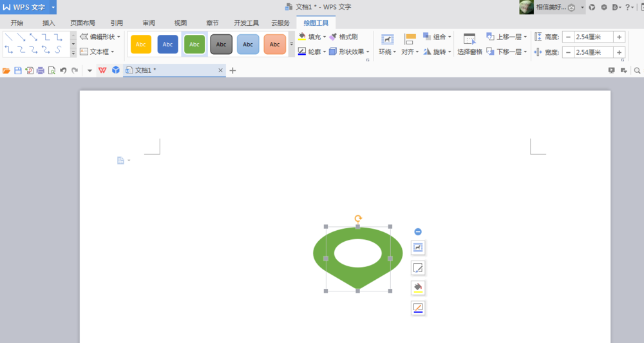Open the 选择窗格 selection pane
The width and height of the screenshot is (644, 343).
click(469, 44)
